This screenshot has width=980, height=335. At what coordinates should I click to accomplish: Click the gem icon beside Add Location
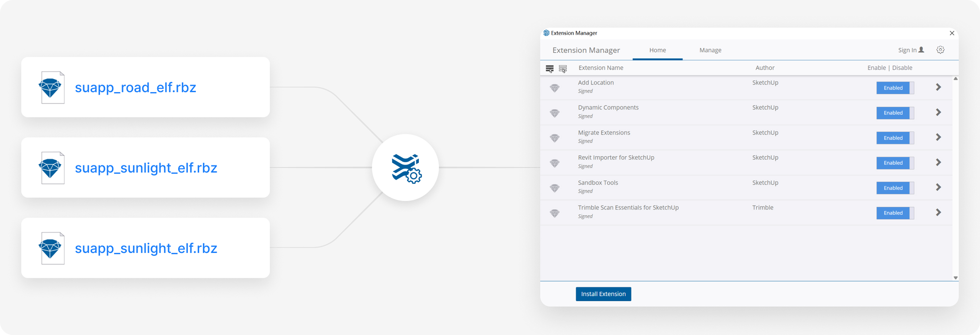pos(555,88)
